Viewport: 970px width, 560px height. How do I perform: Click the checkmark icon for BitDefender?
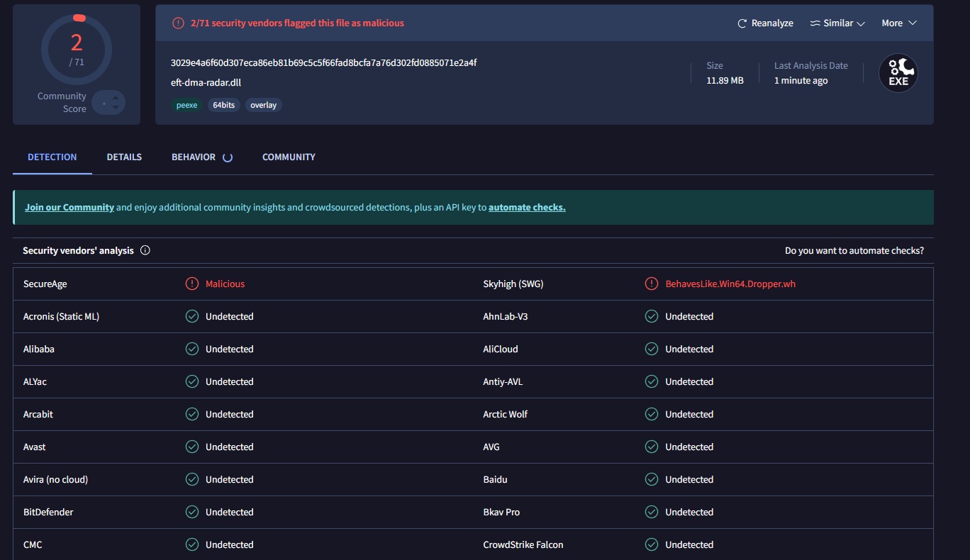[x=191, y=512]
